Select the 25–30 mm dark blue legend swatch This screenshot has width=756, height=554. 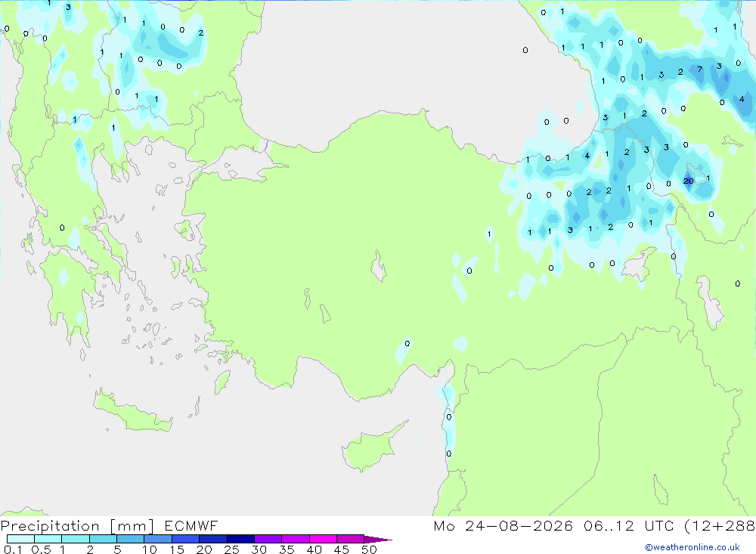tap(240, 539)
